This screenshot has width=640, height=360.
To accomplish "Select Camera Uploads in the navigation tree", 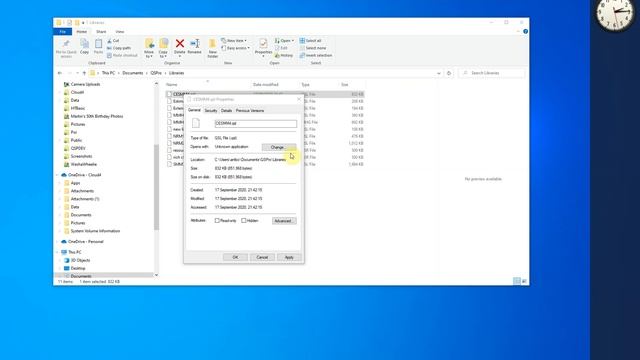I will (x=85, y=84).
